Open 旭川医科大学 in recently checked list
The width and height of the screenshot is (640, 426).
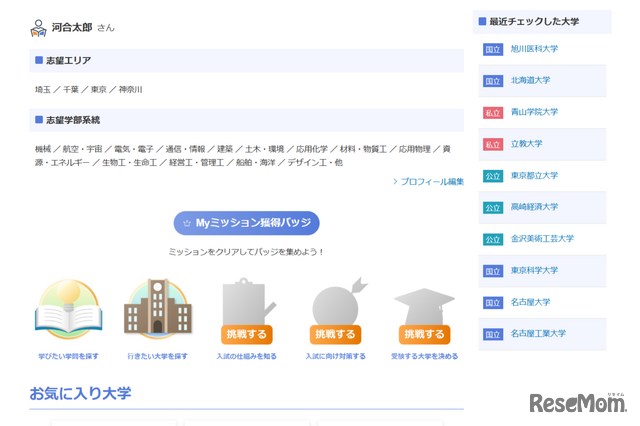point(534,49)
